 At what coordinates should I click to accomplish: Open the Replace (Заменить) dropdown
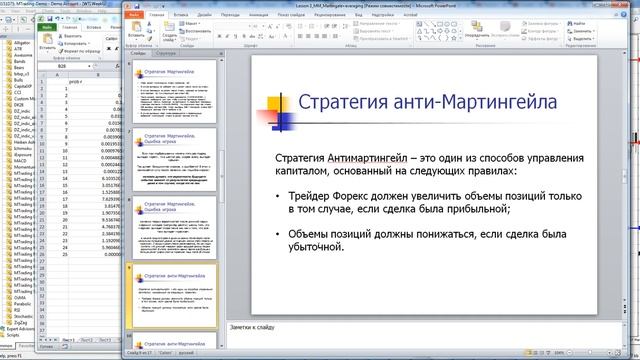(580, 31)
